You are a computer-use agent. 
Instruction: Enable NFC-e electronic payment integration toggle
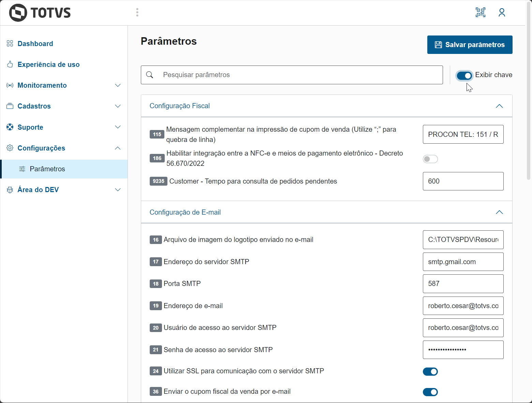coord(430,159)
